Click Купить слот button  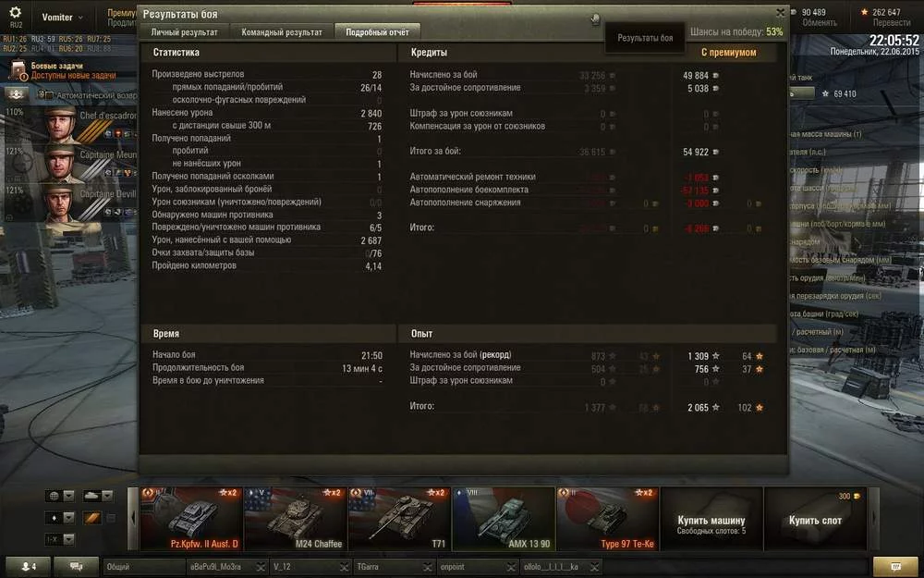click(815, 519)
